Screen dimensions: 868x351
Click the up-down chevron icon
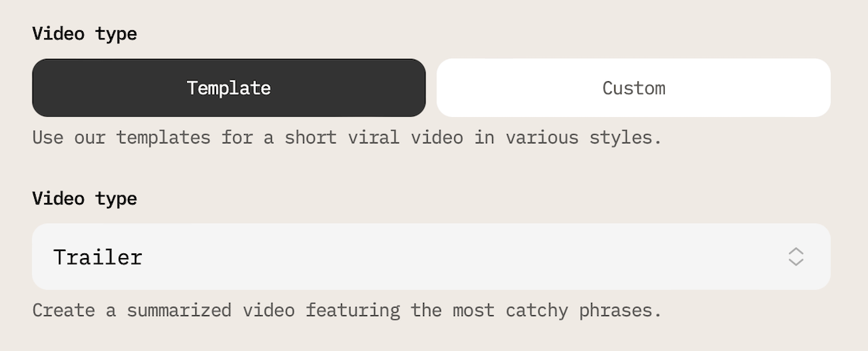pyautogui.click(x=796, y=256)
